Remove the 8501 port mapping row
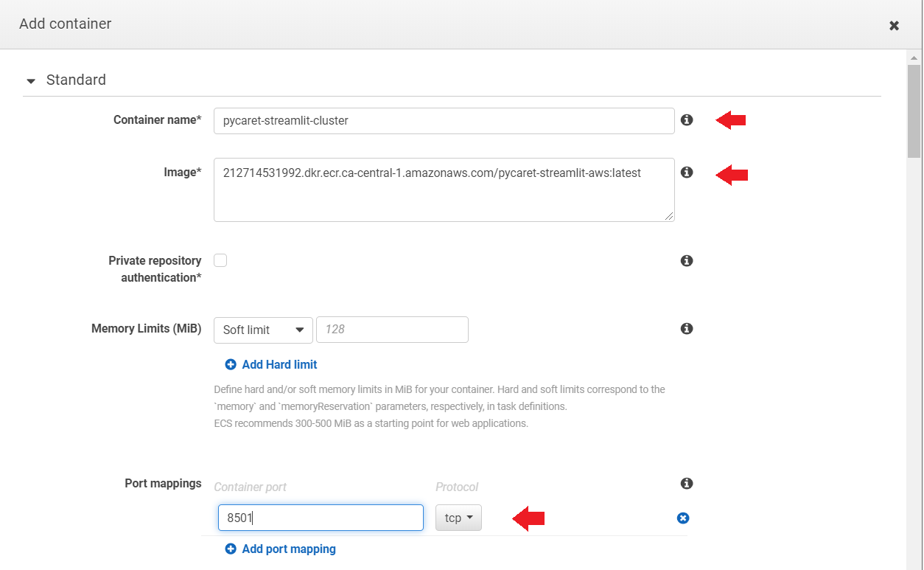 point(682,518)
